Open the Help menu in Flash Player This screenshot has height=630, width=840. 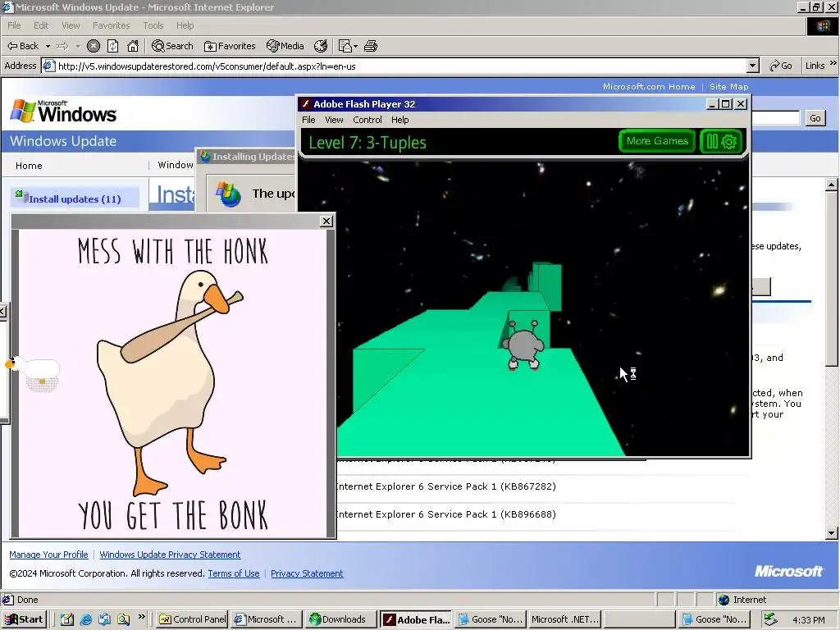point(399,120)
